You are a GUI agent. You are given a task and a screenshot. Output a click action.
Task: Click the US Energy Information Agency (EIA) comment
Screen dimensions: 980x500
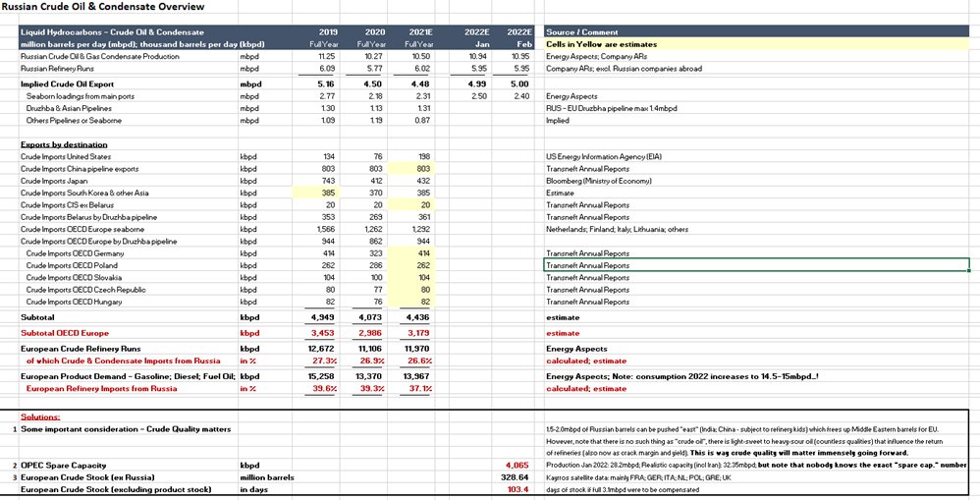[x=603, y=156]
